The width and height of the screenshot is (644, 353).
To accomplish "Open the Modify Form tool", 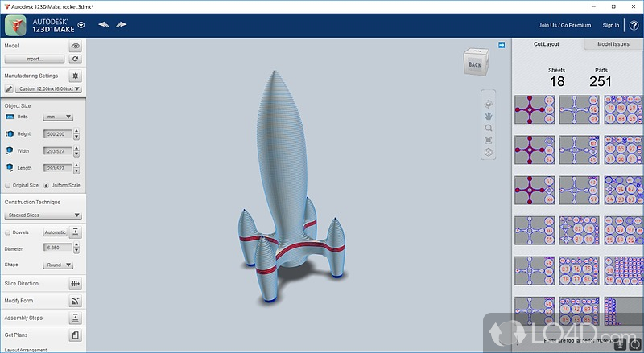I will 75,301.
